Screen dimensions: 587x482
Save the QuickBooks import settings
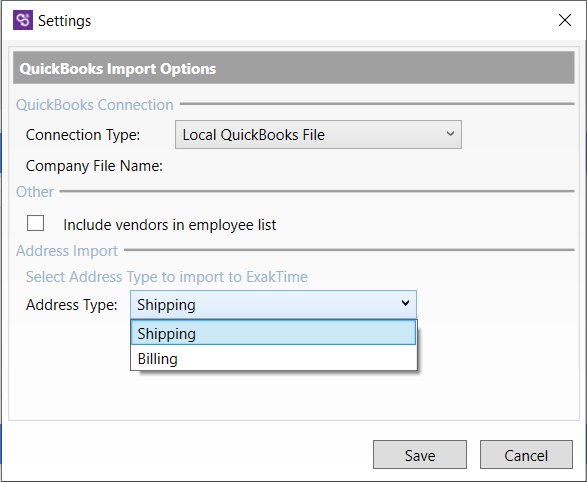420,455
